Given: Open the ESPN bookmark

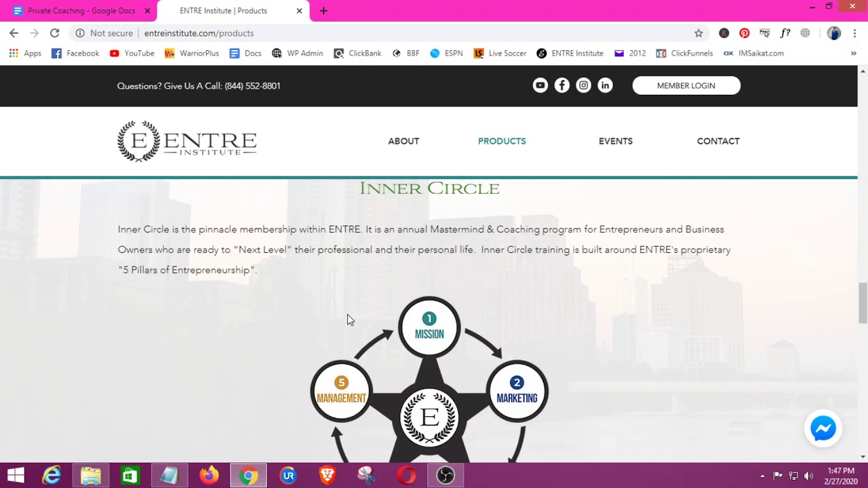Looking at the screenshot, I should point(446,54).
